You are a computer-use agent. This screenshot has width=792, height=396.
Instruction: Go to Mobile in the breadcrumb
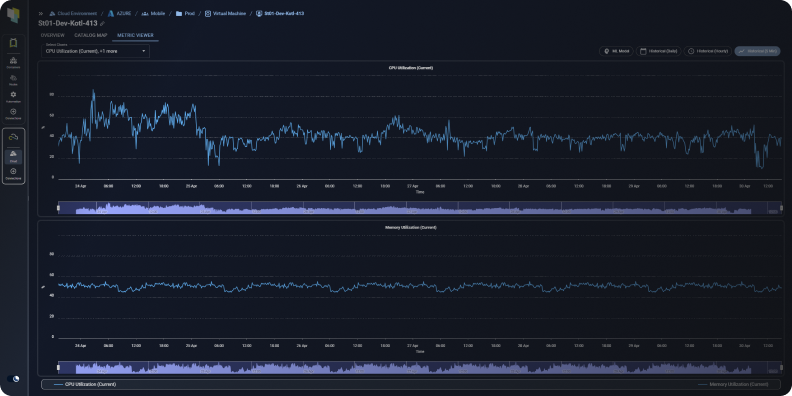[154, 14]
